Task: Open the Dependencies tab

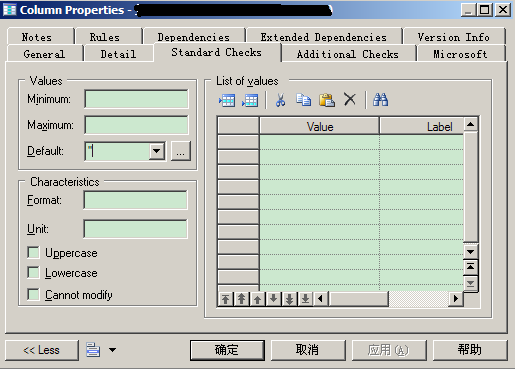Action: tap(193, 37)
